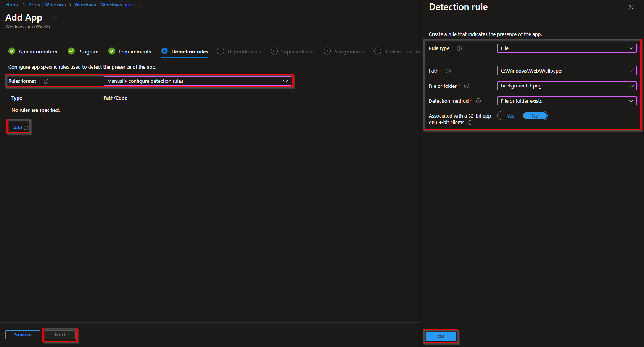Click the green checkmark on App information step

point(11,51)
